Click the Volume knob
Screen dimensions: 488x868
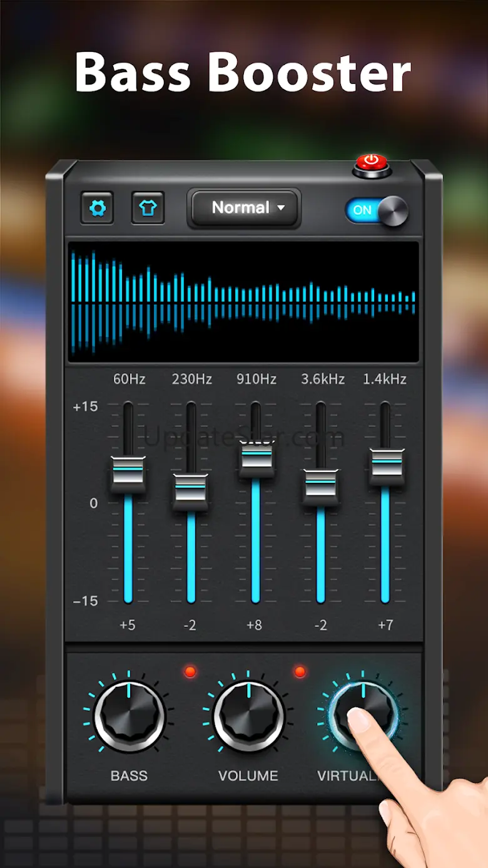click(248, 716)
